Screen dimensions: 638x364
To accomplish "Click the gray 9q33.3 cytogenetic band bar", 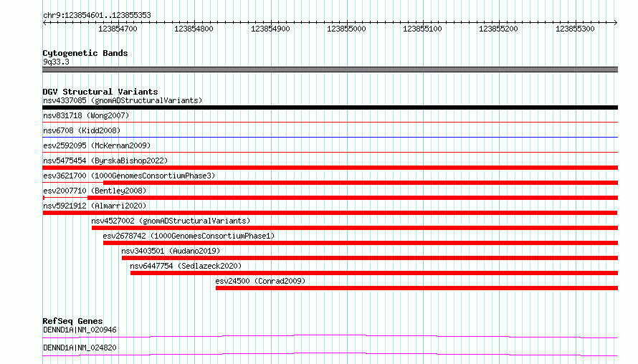I will coord(330,70).
